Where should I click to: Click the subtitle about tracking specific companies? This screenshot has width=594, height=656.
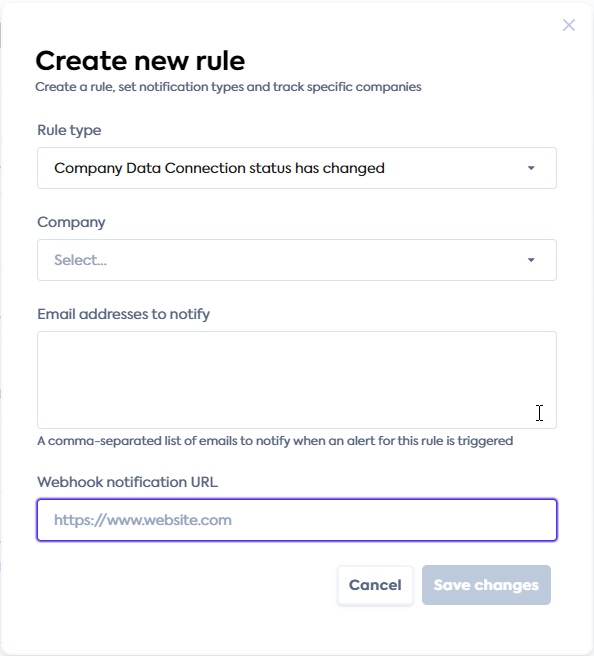[x=228, y=87]
